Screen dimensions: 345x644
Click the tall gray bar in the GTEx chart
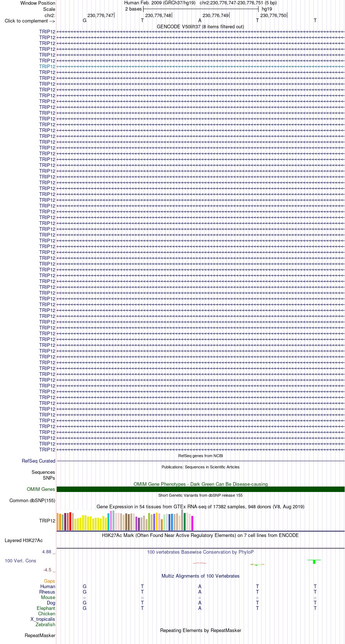click(x=182, y=520)
